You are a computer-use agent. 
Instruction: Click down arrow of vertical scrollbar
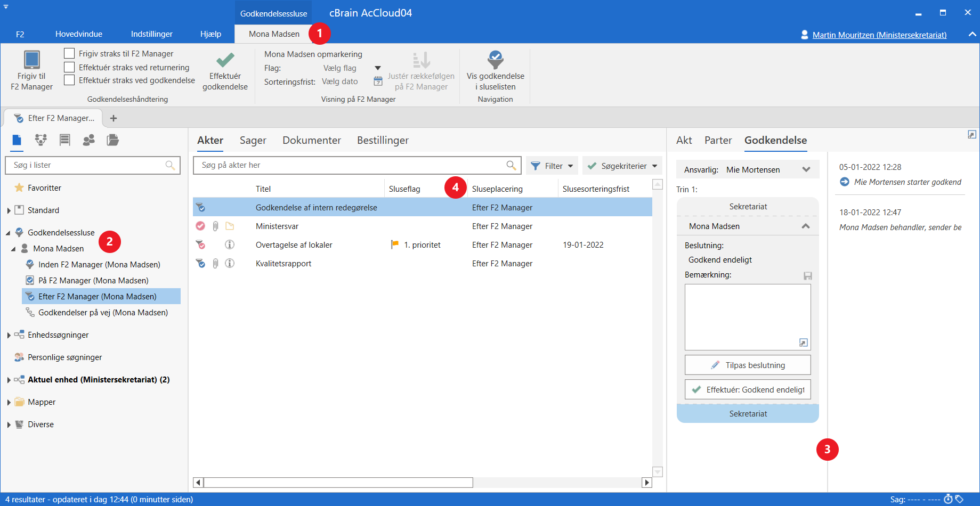point(658,472)
